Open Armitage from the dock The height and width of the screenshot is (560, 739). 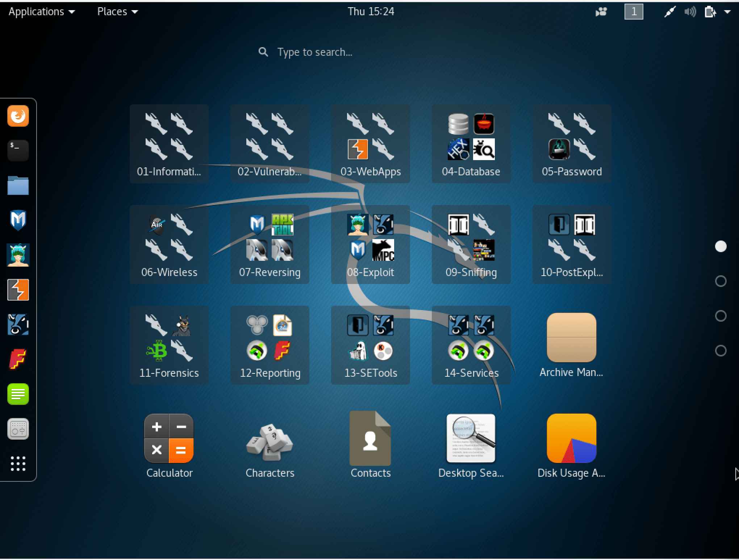click(x=18, y=255)
